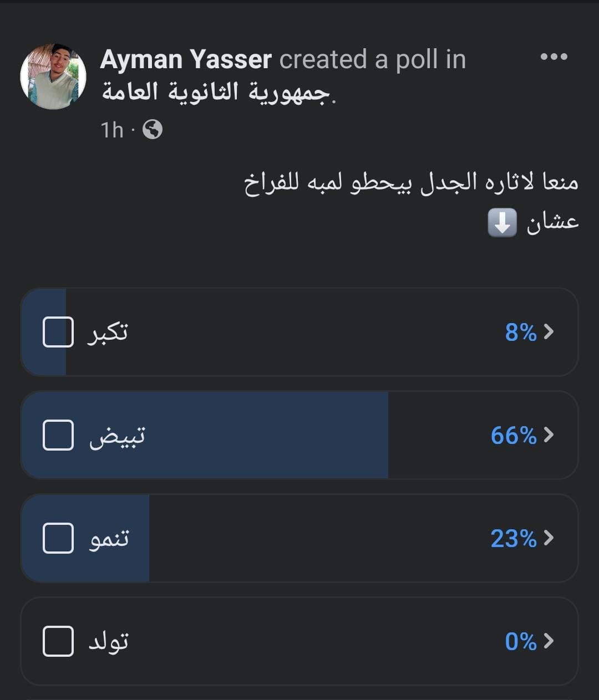This screenshot has width=599, height=700.
Task: Expand voters arrow beside 66%
Action: click(x=549, y=435)
